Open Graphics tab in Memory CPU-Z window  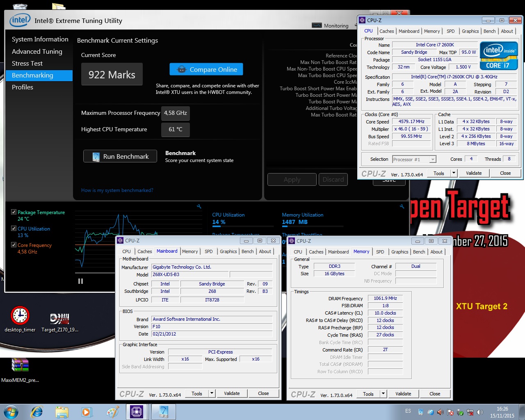click(399, 252)
